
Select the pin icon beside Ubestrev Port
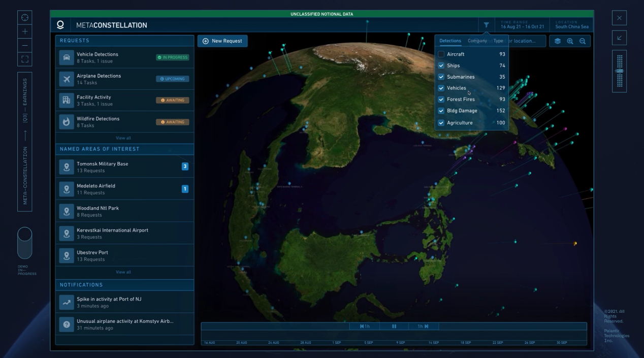click(x=67, y=255)
